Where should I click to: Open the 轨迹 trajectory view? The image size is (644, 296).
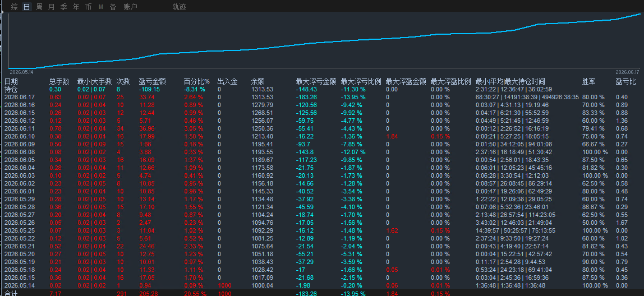pyautogui.click(x=179, y=7)
